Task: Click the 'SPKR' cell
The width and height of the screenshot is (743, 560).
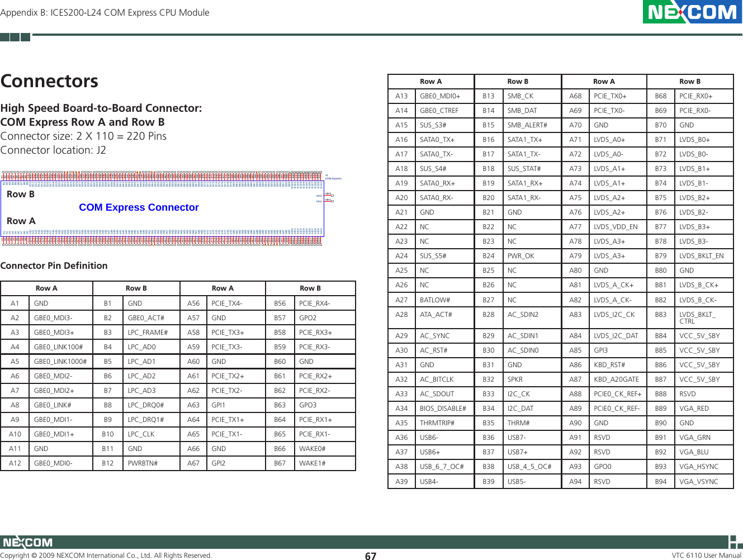Action: coord(532,379)
